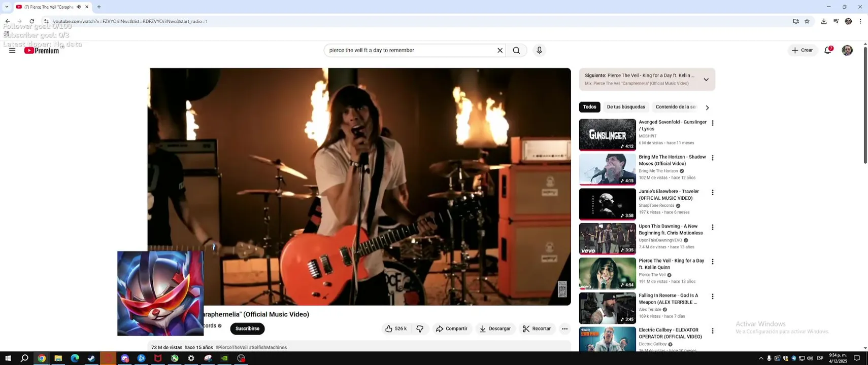Open more actions ellipsis below the video
868x365 pixels.
564,328
